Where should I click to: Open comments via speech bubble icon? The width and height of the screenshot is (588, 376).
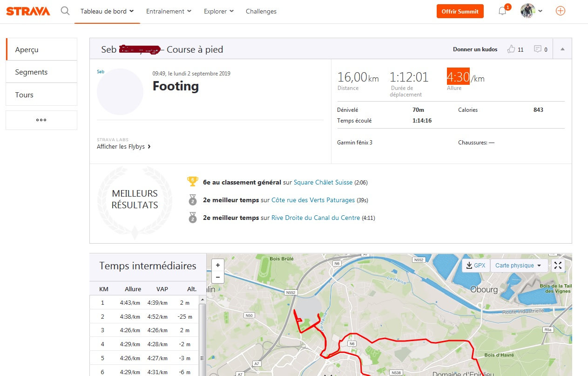(x=538, y=49)
